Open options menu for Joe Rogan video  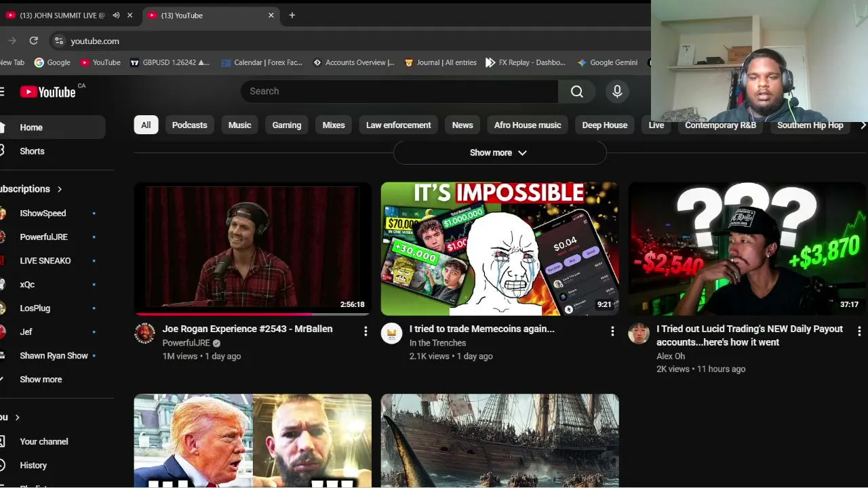[x=366, y=331]
